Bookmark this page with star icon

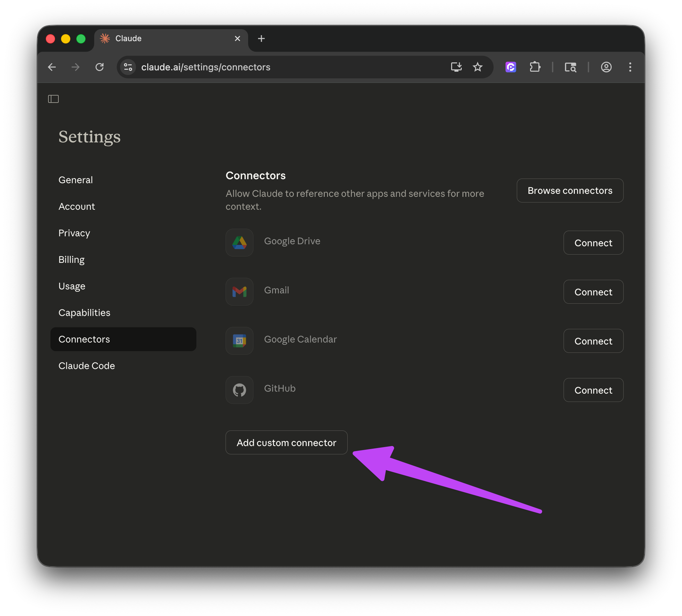[x=477, y=67]
